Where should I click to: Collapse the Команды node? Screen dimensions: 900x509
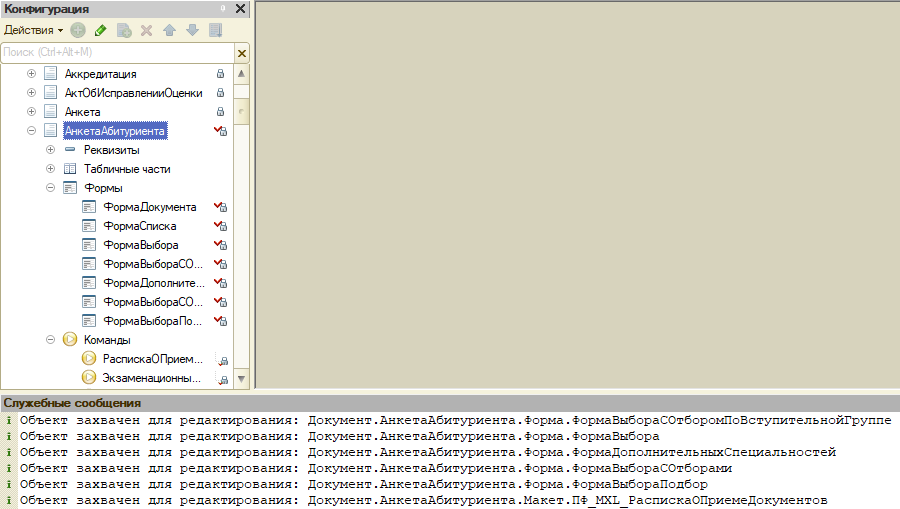51,340
